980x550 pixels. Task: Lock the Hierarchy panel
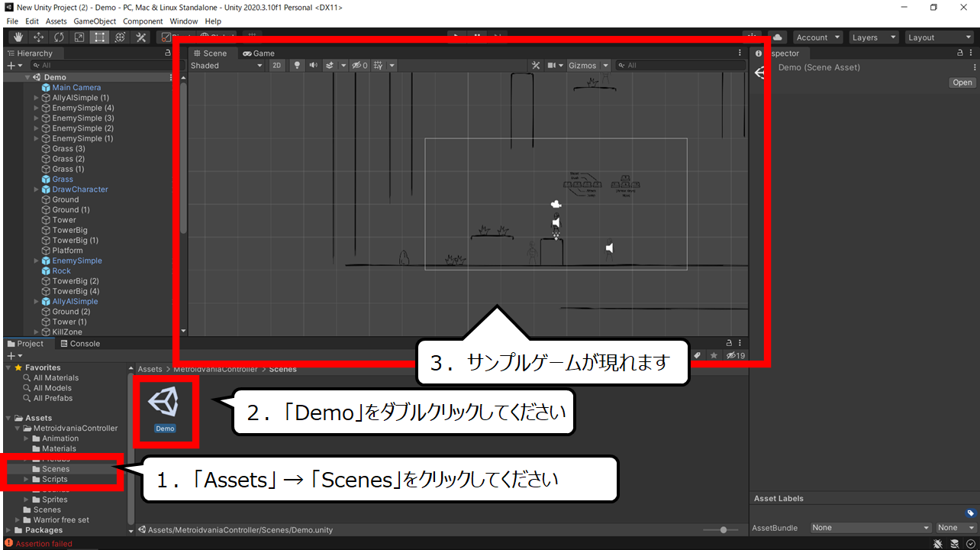168,53
